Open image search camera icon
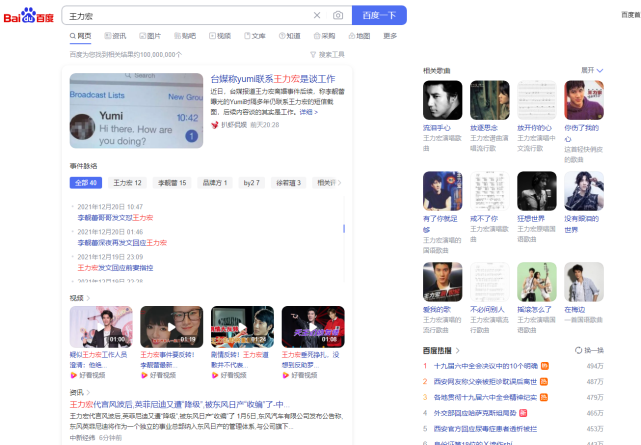 [x=338, y=16]
